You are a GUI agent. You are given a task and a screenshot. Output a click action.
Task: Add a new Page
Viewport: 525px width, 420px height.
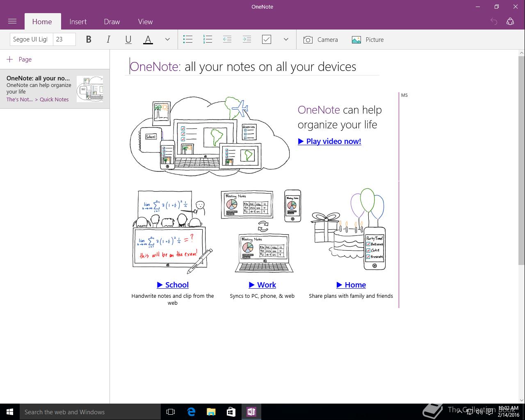tap(19, 59)
